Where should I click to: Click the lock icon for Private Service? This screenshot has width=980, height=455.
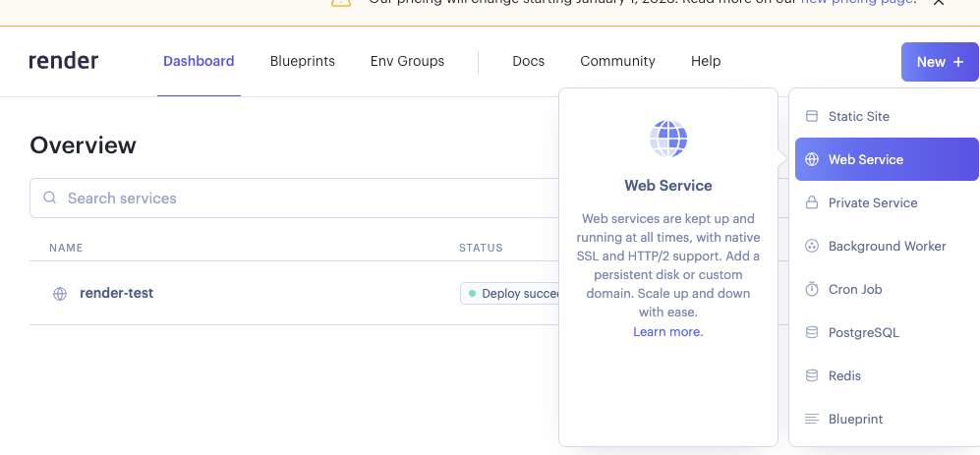(812, 202)
